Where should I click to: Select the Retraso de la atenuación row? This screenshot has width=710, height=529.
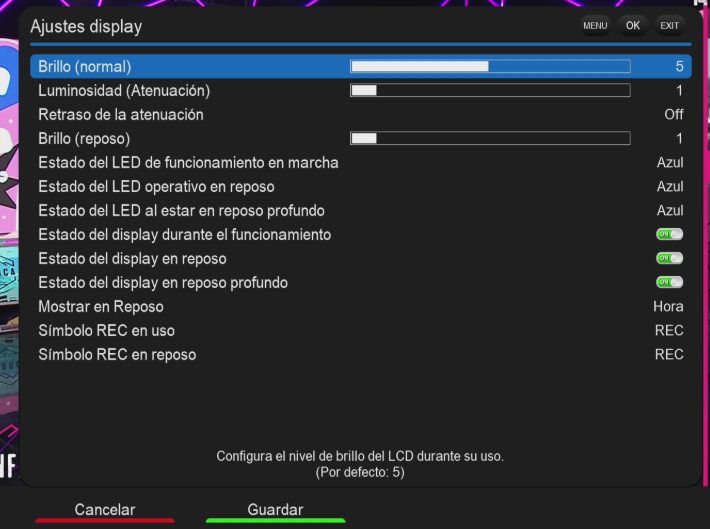(x=361, y=115)
